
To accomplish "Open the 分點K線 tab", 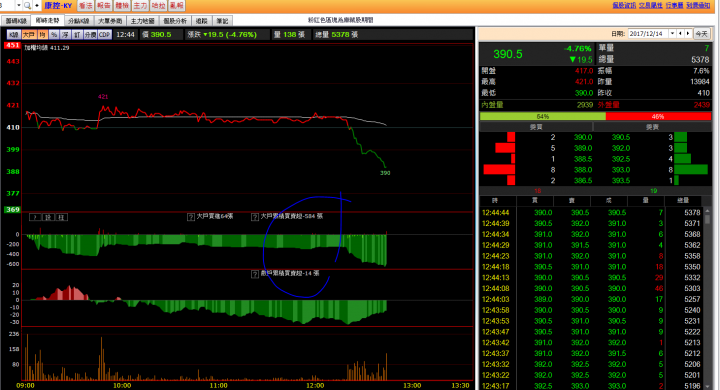I will pos(79,21).
